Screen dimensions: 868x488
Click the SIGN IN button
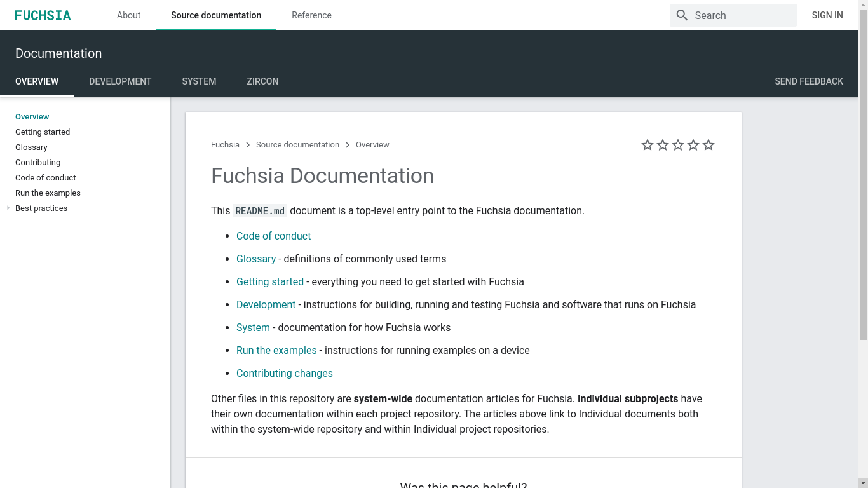tap(827, 15)
